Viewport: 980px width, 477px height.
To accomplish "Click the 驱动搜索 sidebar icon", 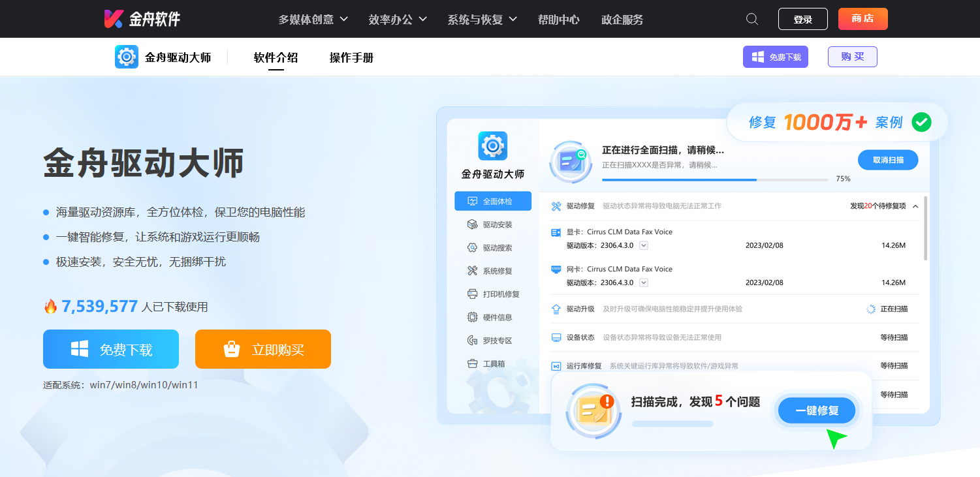I will point(473,248).
